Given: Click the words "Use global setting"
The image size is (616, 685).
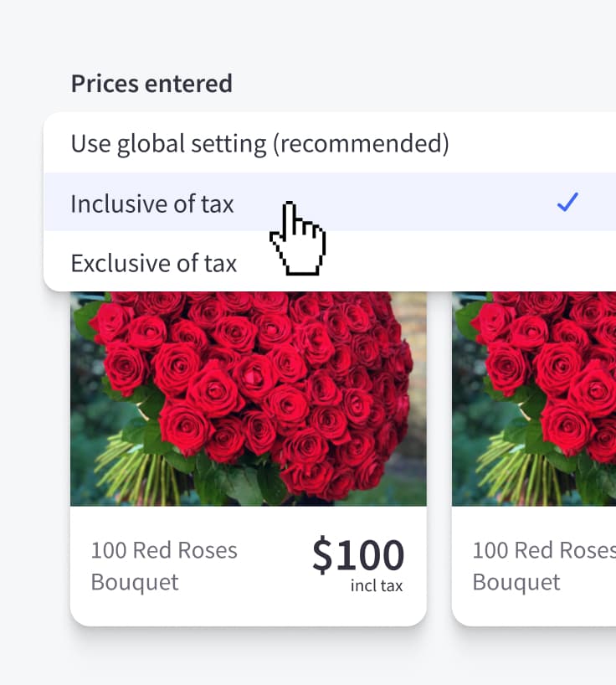Looking at the screenshot, I should (x=168, y=144).
